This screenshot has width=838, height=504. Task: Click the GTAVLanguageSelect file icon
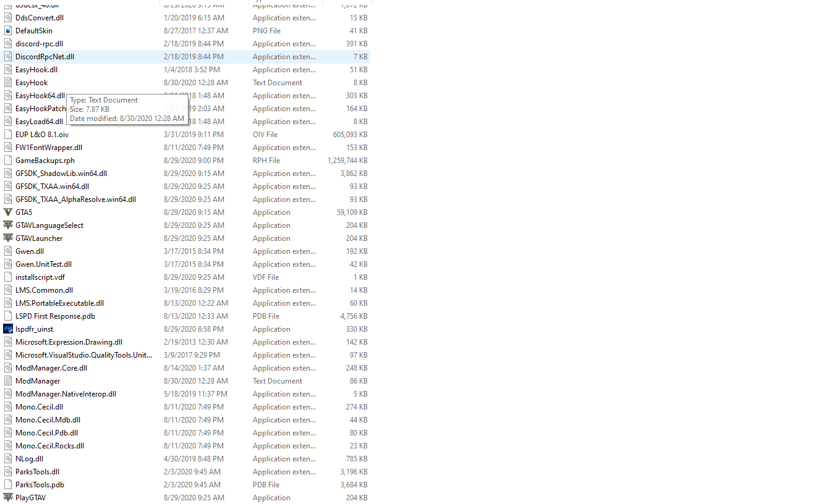tap(8, 225)
